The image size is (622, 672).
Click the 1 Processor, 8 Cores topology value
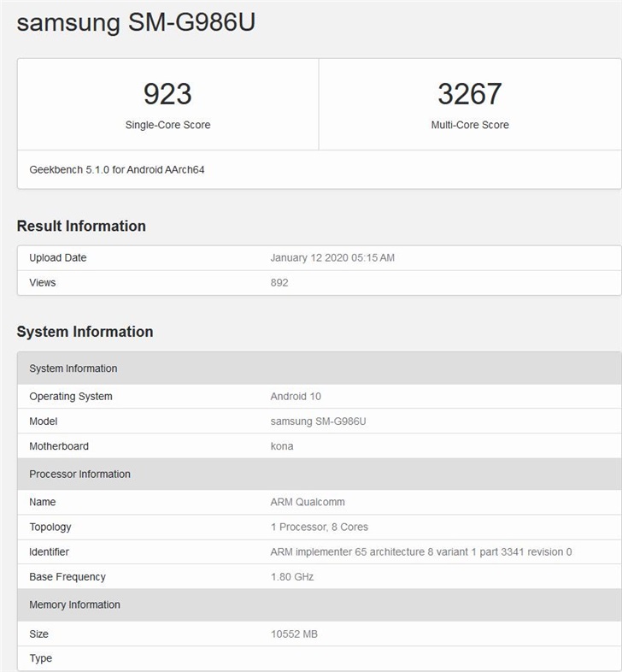click(x=320, y=527)
